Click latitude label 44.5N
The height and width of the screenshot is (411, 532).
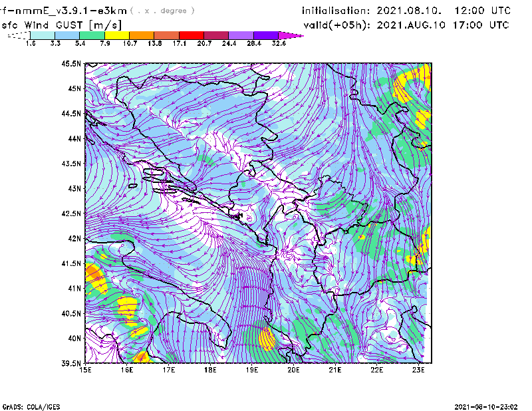click(71, 113)
